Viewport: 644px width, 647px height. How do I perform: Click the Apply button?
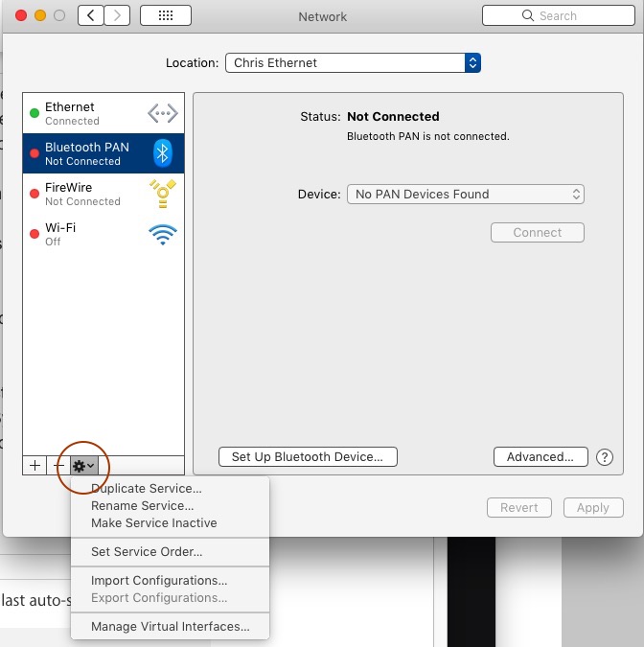click(x=593, y=507)
